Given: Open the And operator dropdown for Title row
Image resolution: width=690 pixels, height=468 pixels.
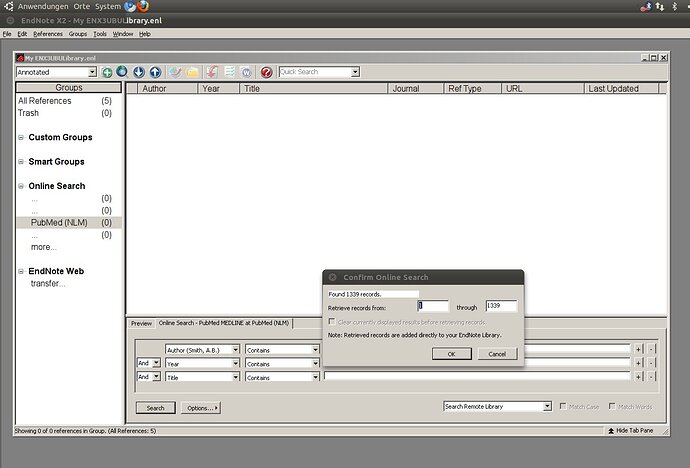Looking at the screenshot, I should point(156,377).
